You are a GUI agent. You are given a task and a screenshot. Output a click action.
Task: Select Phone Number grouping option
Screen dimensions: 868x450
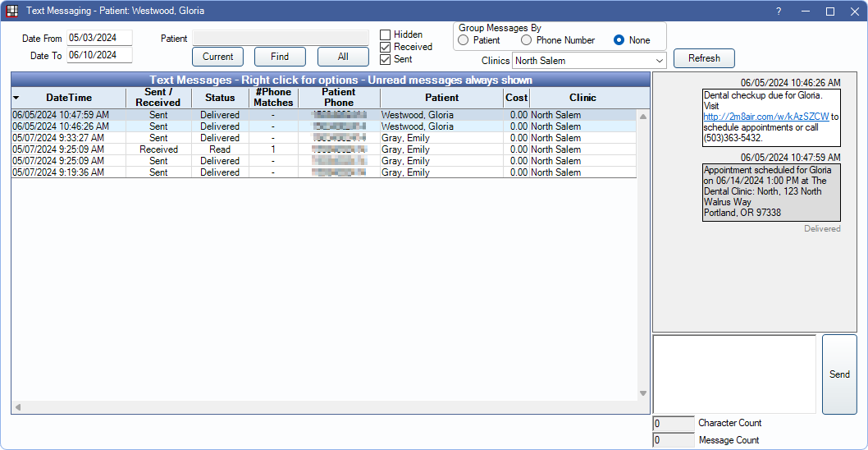[527, 40]
